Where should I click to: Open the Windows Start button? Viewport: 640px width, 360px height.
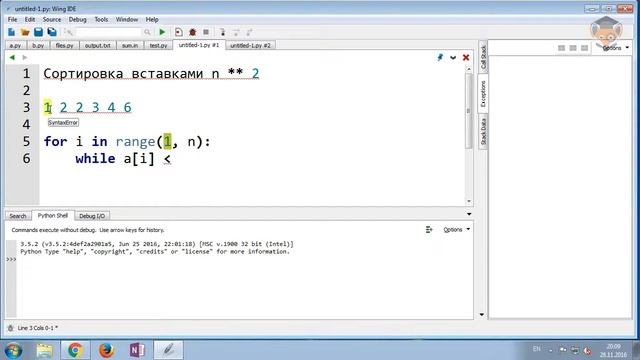tap(13, 350)
